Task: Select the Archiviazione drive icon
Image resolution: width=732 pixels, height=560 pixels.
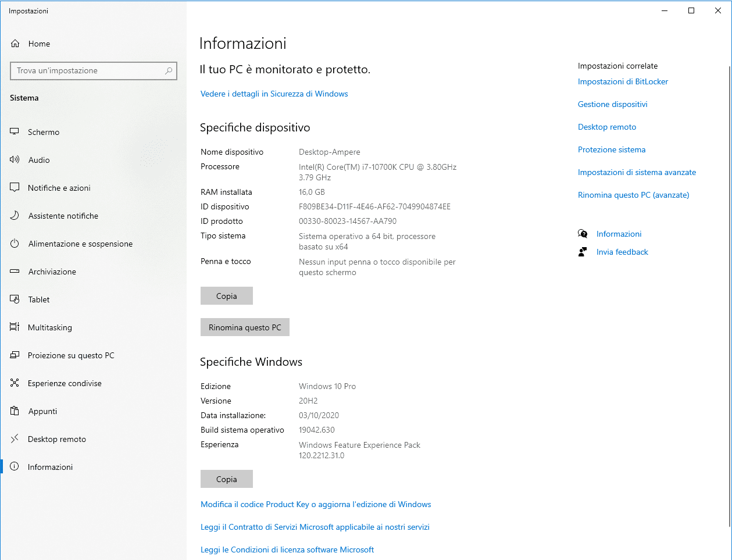Action: pyautogui.click(x=15, y=272)
